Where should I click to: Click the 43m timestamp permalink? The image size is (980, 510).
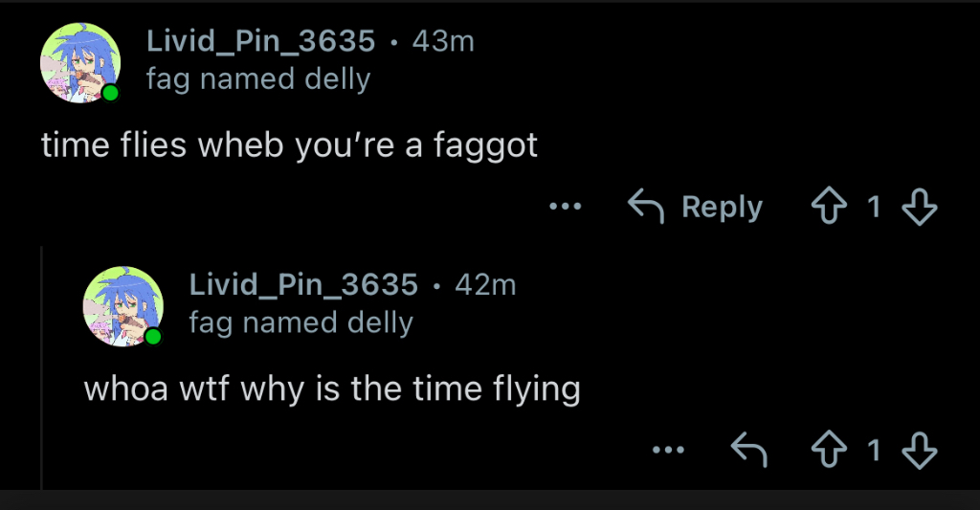coord(442,41)
